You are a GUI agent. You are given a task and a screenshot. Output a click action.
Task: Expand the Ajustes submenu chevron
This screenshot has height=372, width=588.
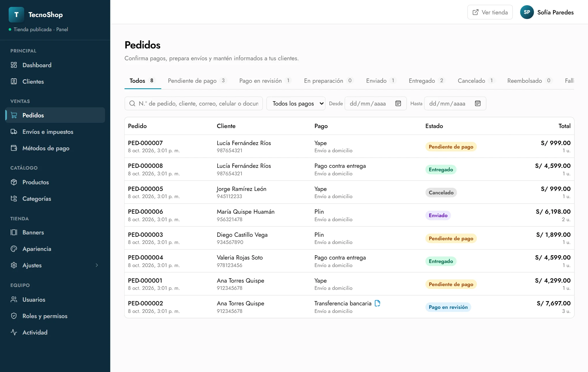[97, 265]
